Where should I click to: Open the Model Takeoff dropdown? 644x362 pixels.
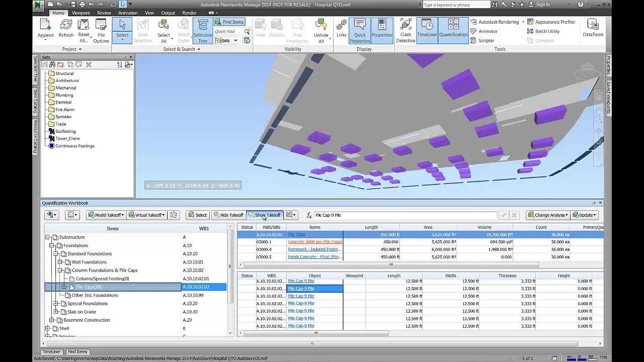pos(106,215)
